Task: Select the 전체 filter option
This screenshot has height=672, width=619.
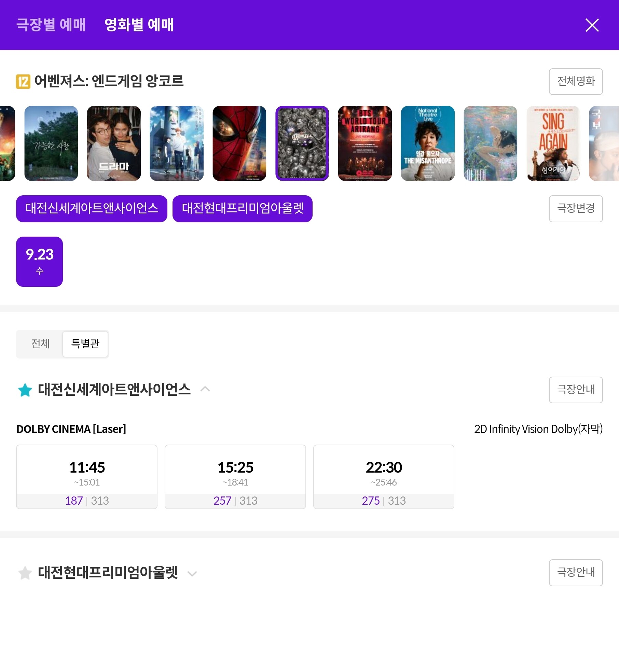Action: tap(40, 344)
